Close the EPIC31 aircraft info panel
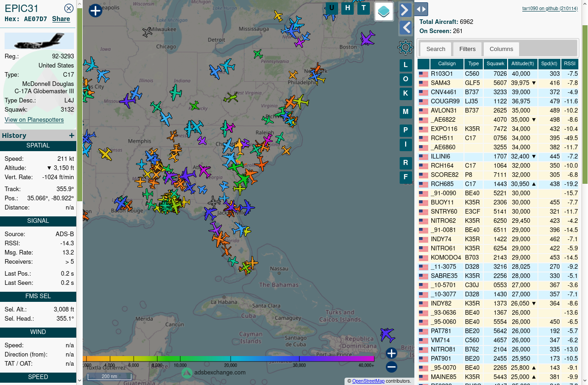The image size is (588, 385). [x=69, y=8]
